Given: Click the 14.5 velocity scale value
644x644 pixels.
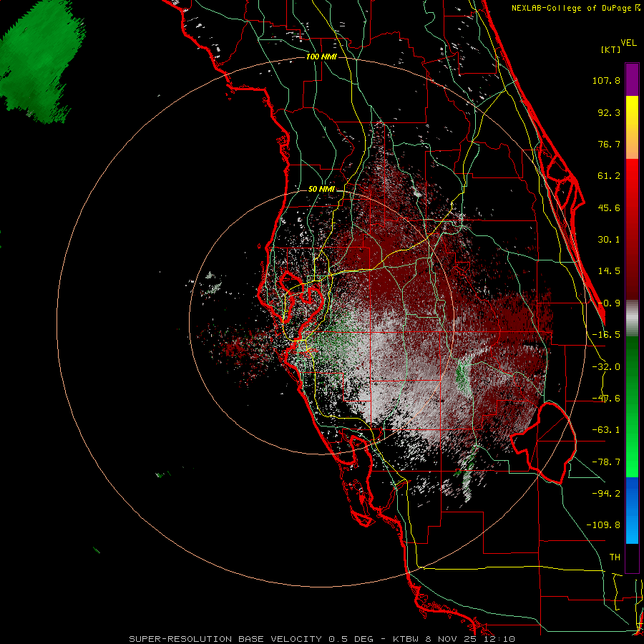Looking at the screenshot, I should point(609,271).
